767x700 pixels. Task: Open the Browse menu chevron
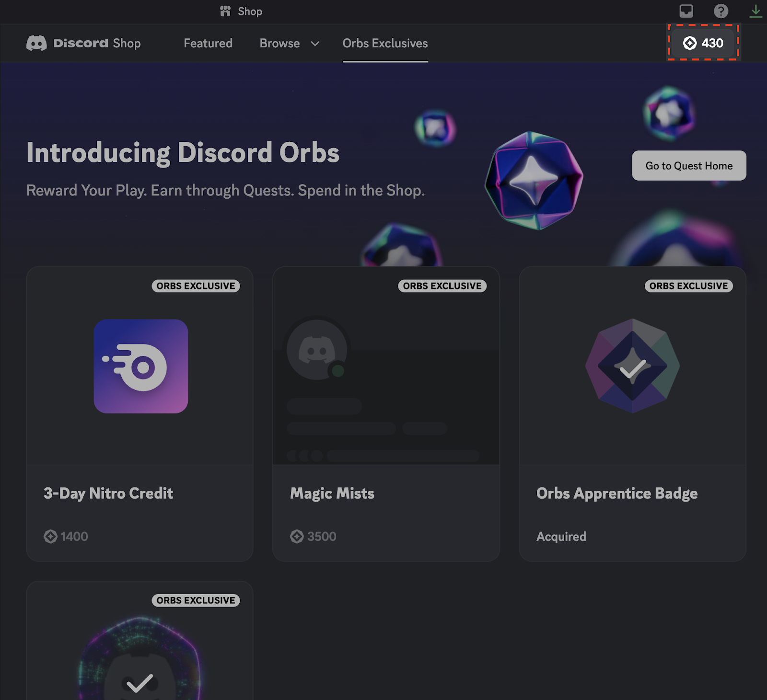[x=314, y=44]
